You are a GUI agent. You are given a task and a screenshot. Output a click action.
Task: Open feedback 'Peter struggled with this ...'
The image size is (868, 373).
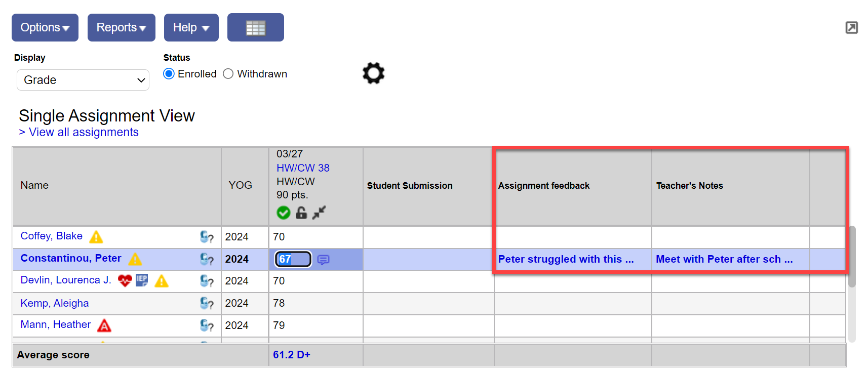pos(566,259)
